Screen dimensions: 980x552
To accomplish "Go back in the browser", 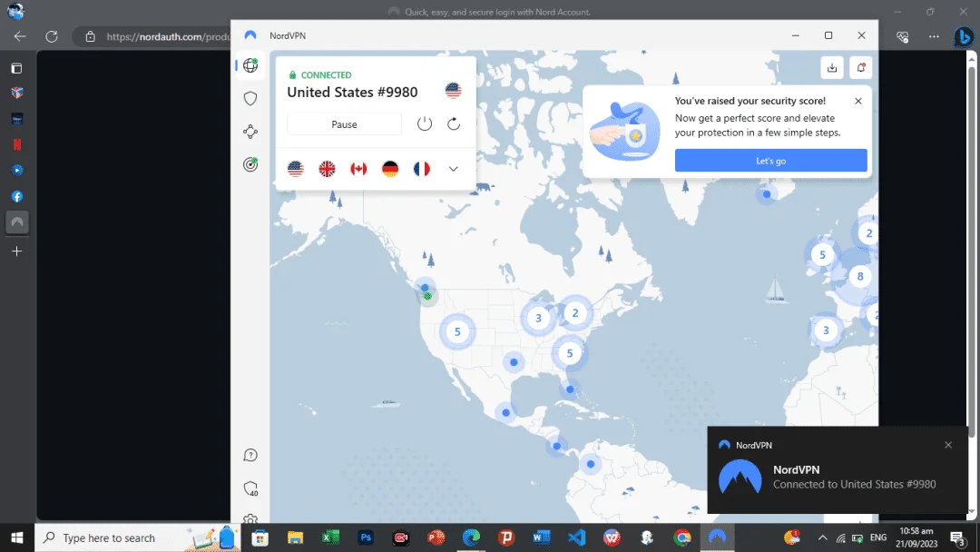I will pyautogui.click(x=19, y=36).
